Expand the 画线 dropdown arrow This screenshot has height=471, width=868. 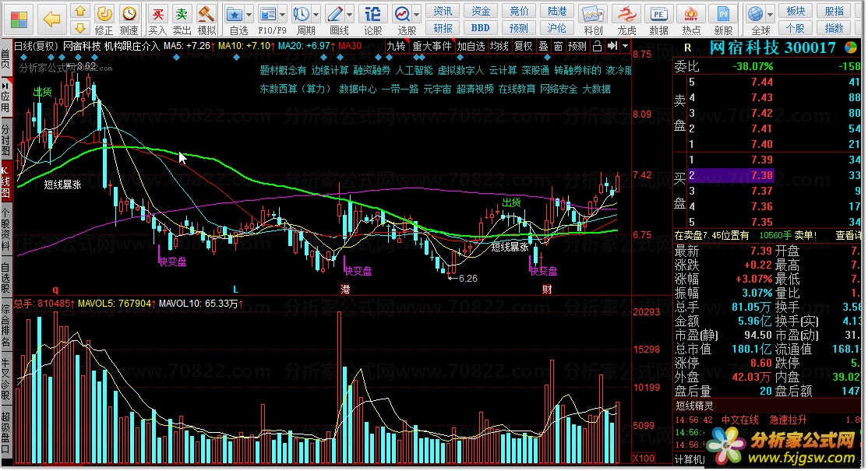tap(350, 15)
